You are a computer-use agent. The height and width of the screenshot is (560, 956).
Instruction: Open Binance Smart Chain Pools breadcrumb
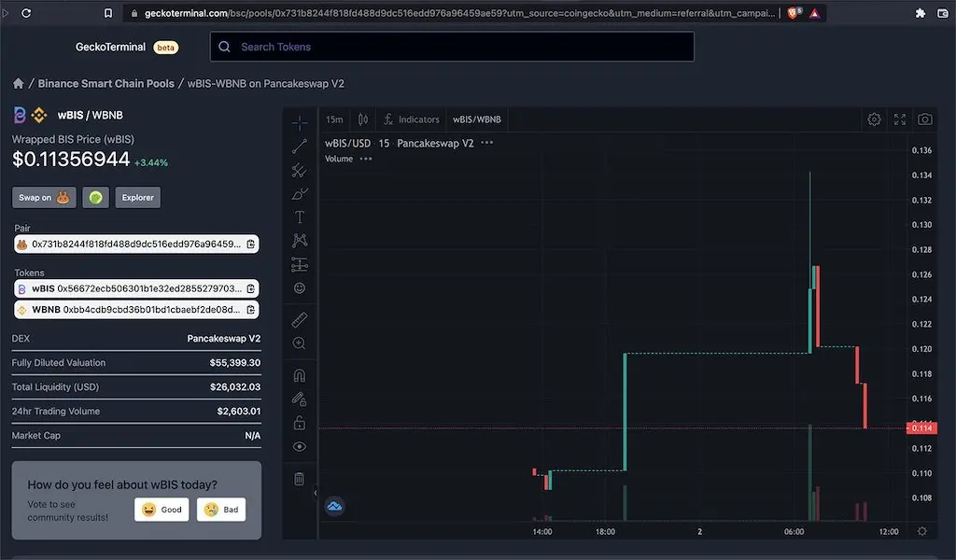[x=106, y=83]
